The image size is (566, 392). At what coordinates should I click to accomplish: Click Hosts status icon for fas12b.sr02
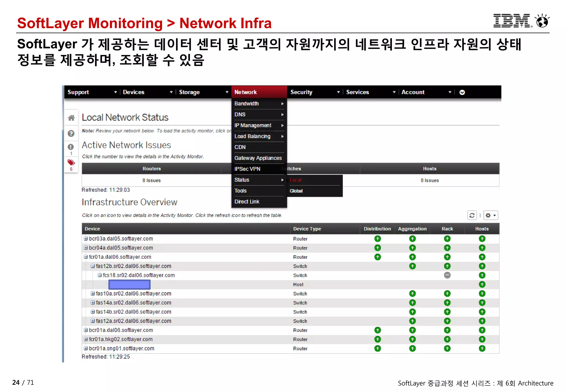482,266
